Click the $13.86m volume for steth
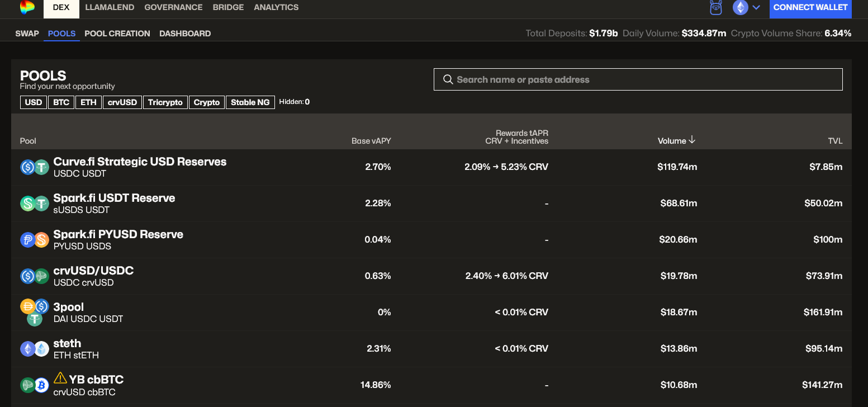868x407 pixels. pyautogui.click(x=679, y=348)
